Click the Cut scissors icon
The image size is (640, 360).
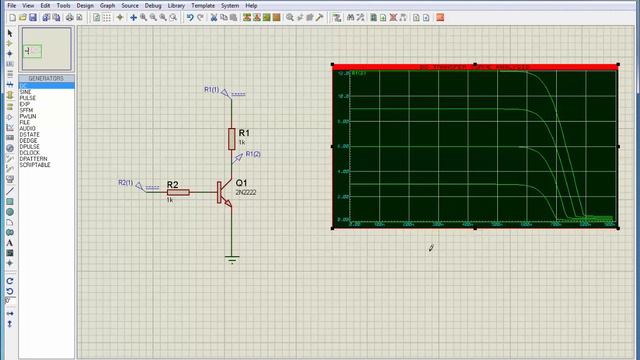pos(213,18)
